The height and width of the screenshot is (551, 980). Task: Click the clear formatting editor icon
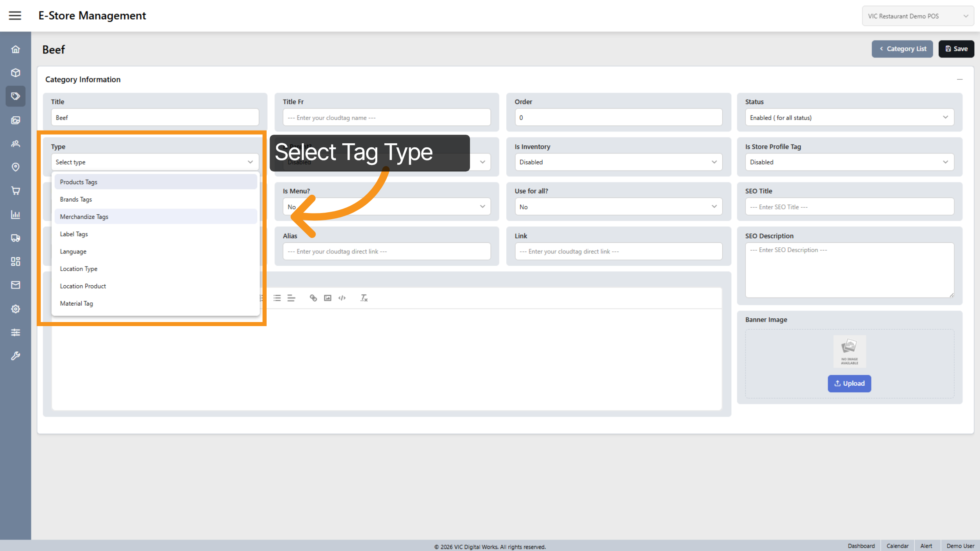coord(364,298)
